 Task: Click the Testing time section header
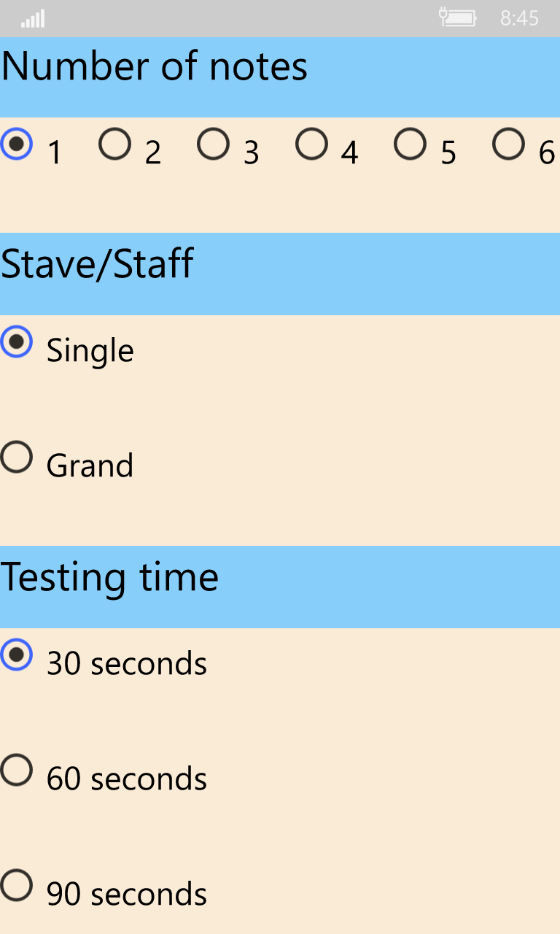coord(109,577)
